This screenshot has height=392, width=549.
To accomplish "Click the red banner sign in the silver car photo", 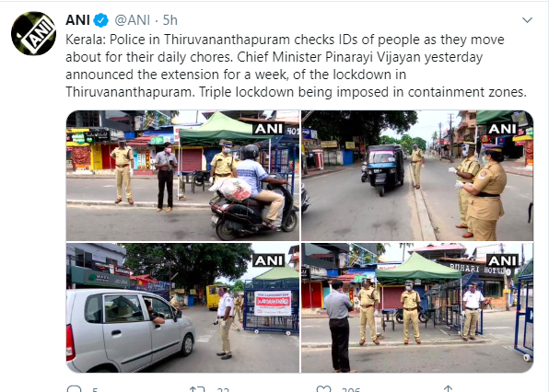I will click(x=273, y=303).
